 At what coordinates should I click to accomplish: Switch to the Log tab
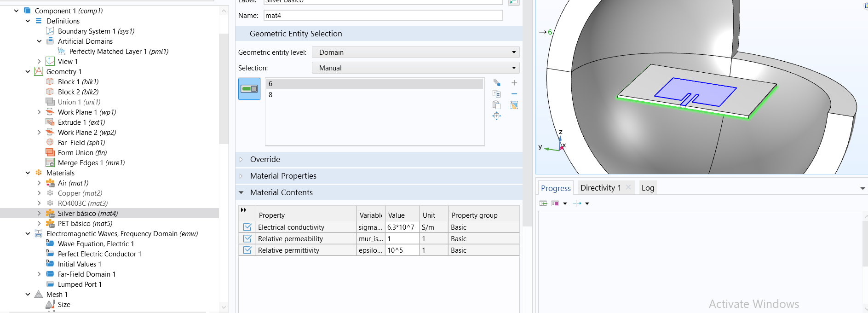pyautogui.click(x=647, y=188)
